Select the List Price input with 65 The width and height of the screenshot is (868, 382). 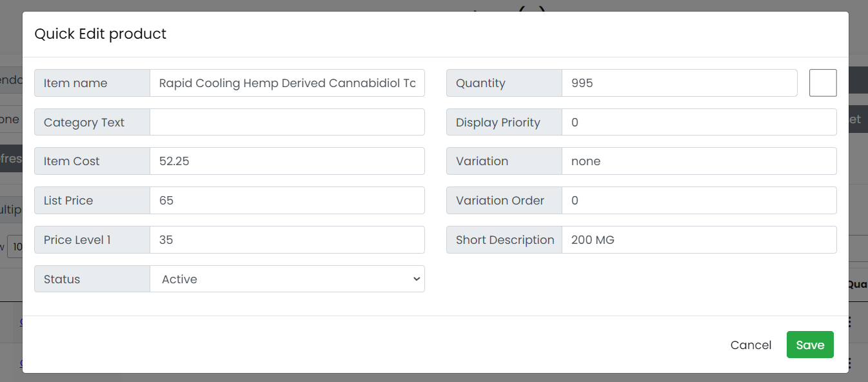coord(287,201)
